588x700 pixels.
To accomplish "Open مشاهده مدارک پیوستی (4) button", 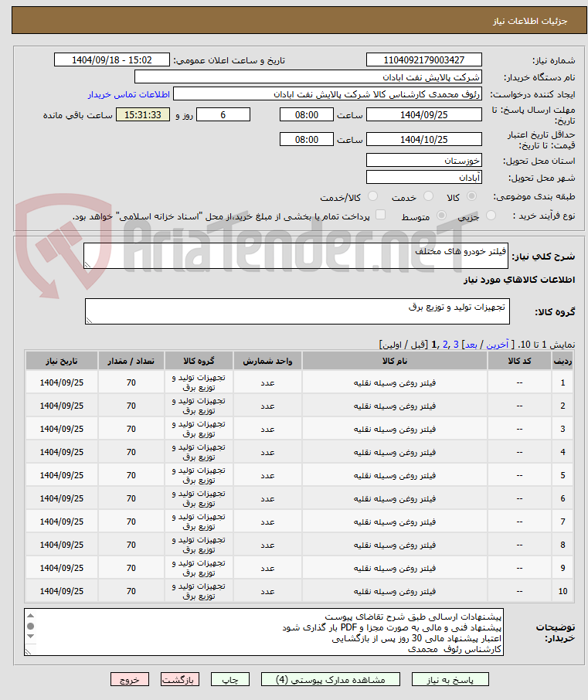I will pyautogui.click(x=331, y=679).
